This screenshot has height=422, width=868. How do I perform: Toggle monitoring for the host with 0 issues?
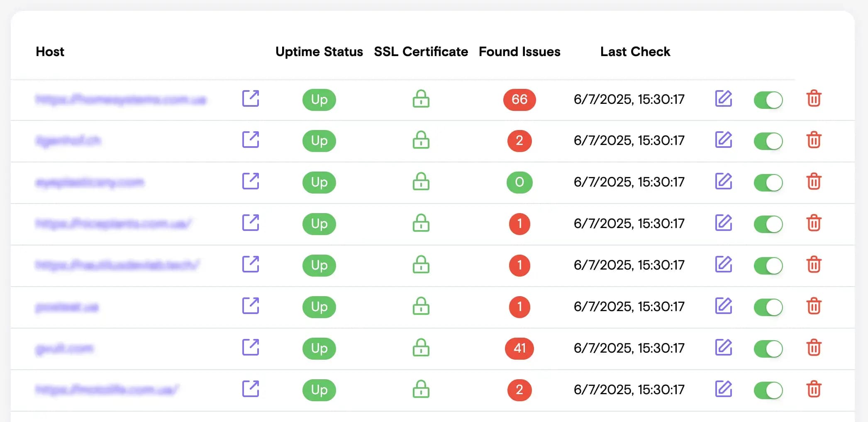tap(768, 183)
